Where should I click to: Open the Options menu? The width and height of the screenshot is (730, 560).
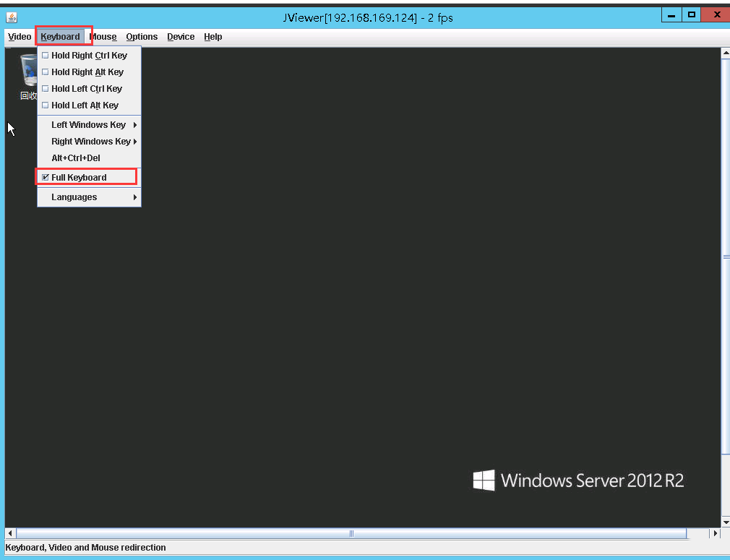pos(142,37)
